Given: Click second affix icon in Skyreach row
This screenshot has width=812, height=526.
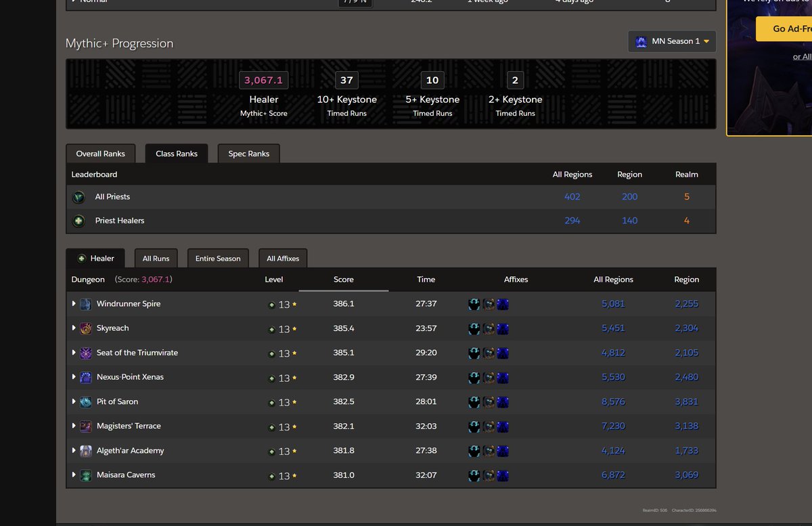Looking at the screenshot, I should point(489,329).
